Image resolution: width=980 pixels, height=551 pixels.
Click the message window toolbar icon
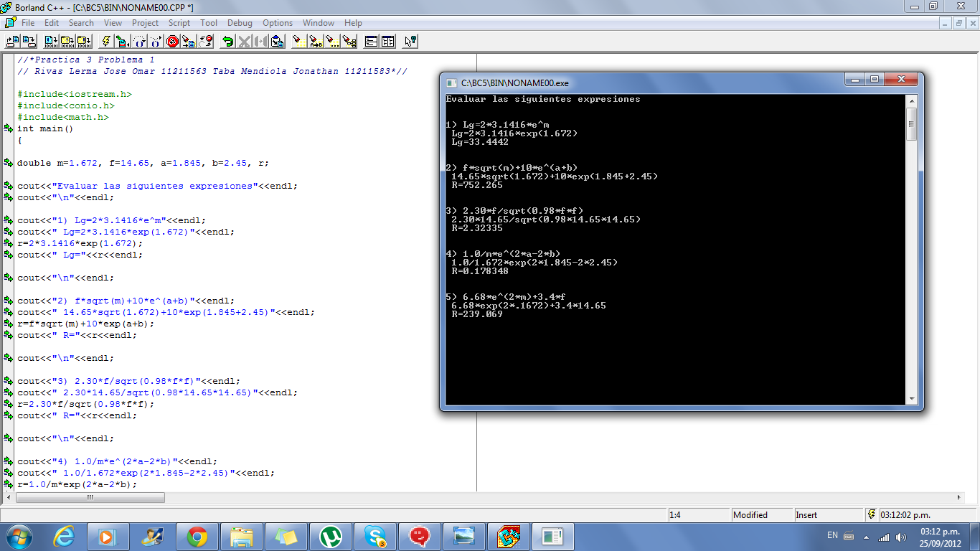372,41
